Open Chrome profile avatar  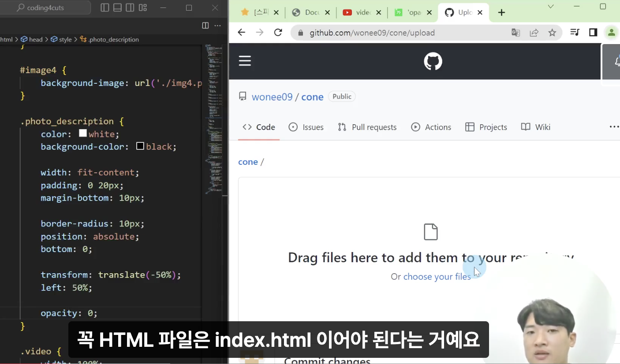(612, 32)
